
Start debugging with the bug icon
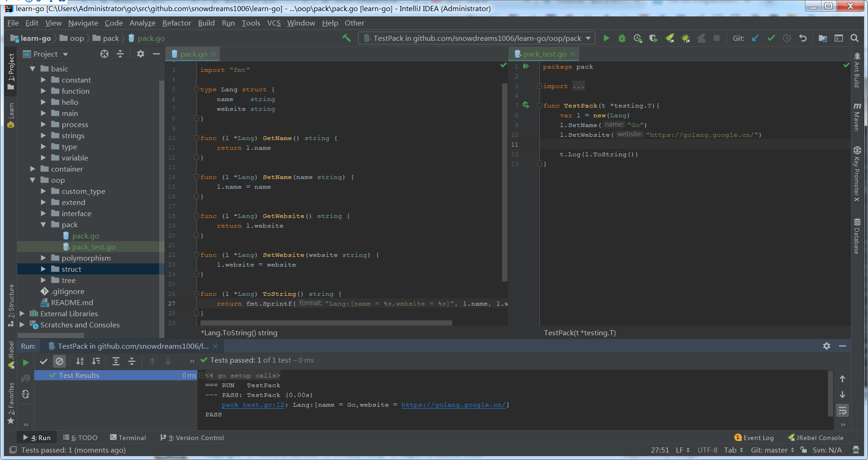(622, 38)
